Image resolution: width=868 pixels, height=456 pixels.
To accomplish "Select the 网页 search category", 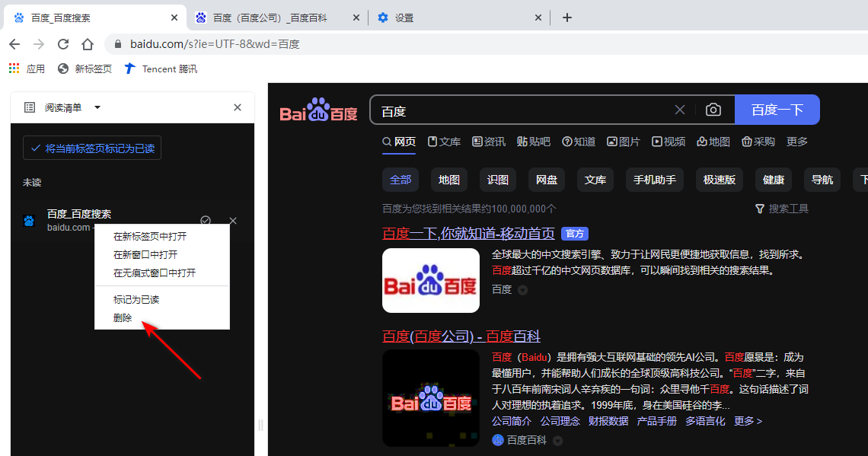I will (399, 142).
